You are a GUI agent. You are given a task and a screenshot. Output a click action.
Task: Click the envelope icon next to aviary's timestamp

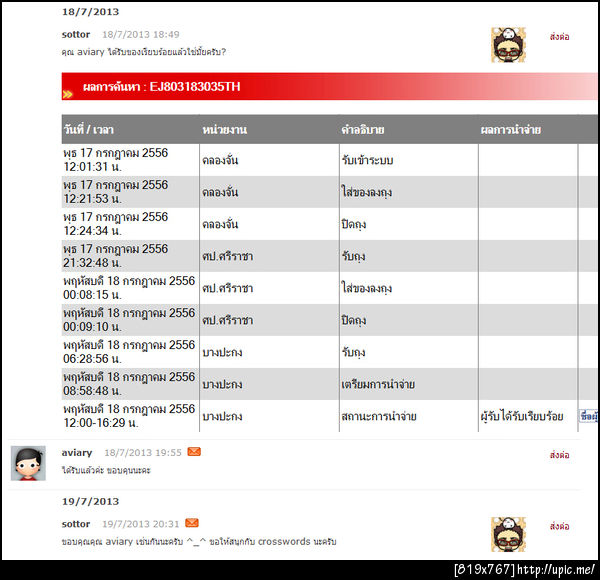point(194,452)
